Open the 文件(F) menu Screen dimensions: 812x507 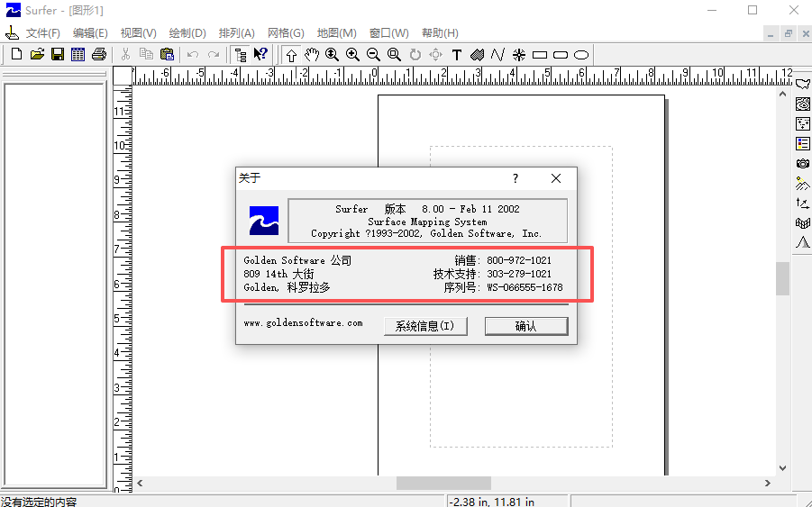43,33
